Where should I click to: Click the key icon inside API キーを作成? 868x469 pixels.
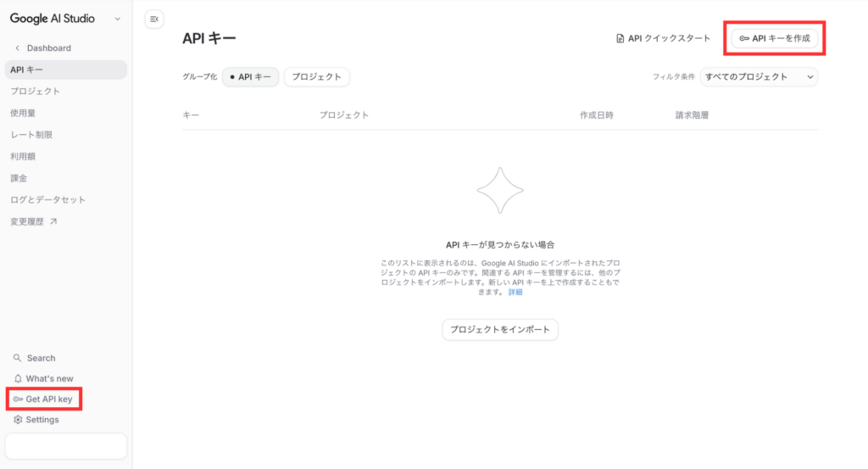744,38
